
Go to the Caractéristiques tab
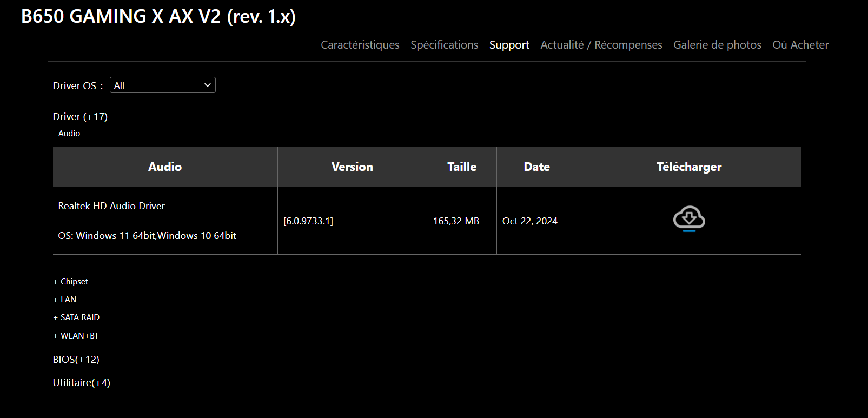(x=360, y=45)
